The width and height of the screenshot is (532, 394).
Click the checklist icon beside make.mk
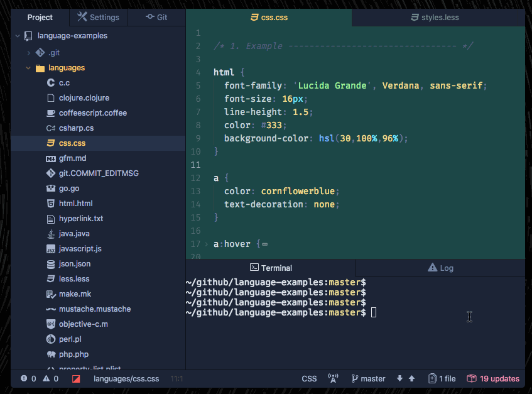tap(51, 294)
